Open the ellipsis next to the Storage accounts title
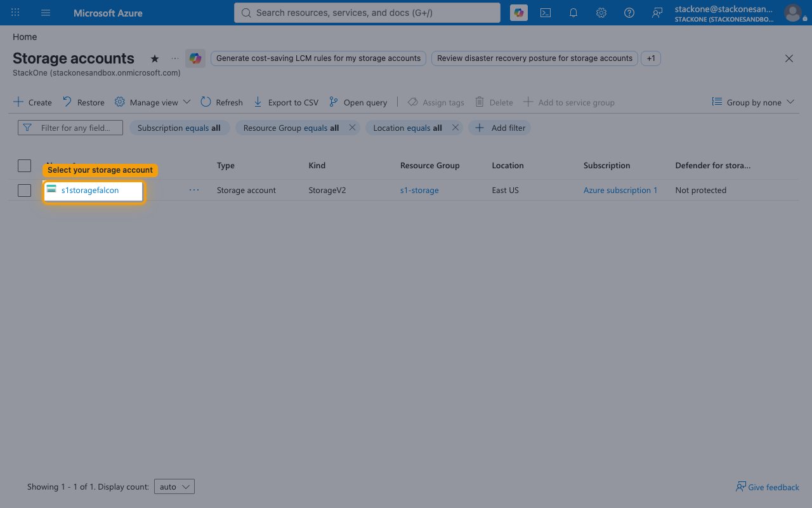The image size is (812, 508). click(x=175, y=58)
